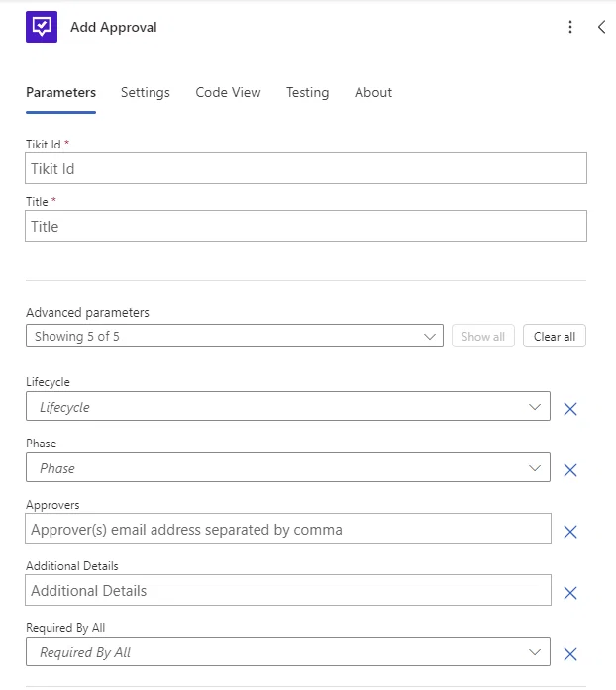Open the About tab

373,92
